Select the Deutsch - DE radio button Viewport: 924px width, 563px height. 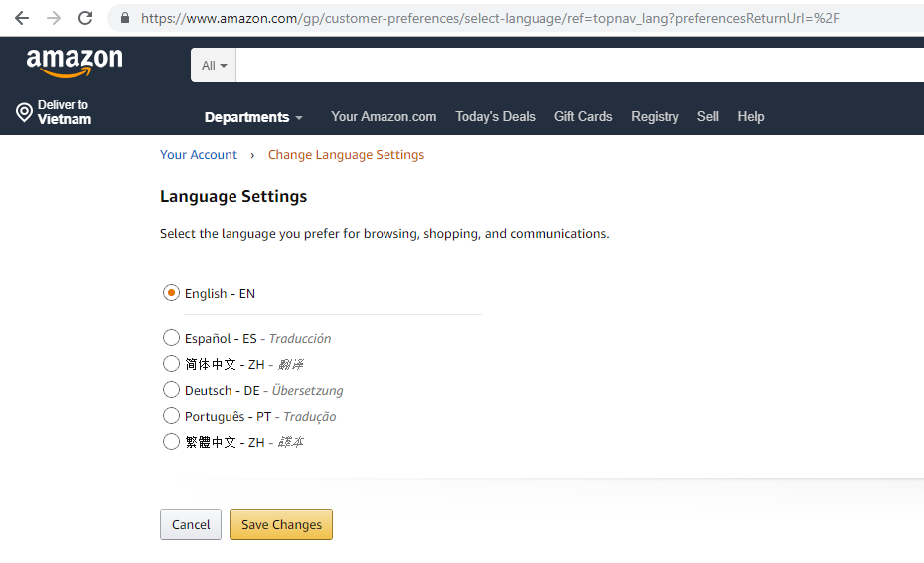[171, 390]
